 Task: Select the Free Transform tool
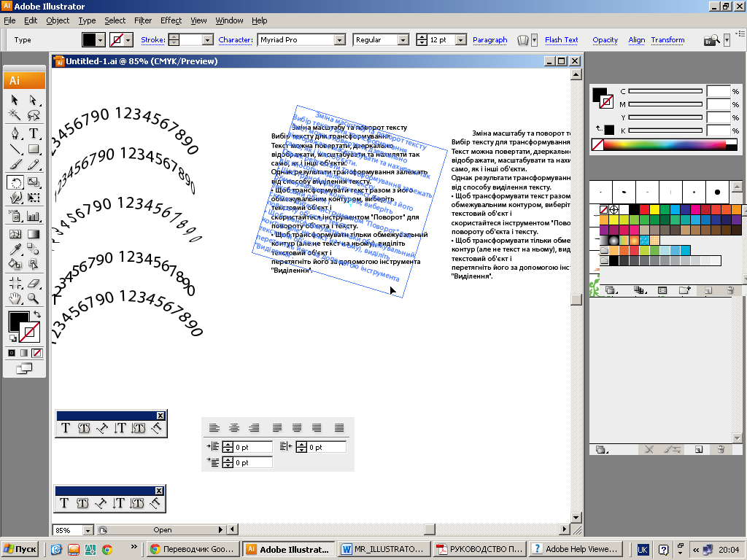tap(33, 197)
